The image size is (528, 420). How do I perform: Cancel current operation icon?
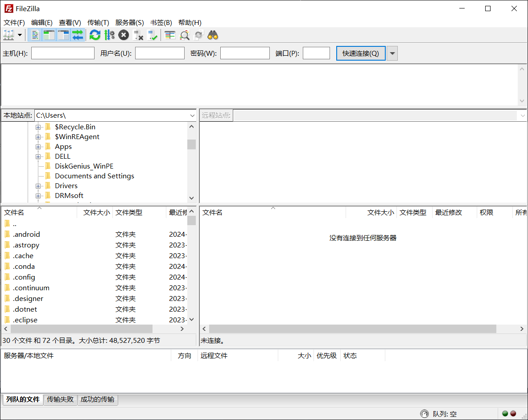click(124, 35)
